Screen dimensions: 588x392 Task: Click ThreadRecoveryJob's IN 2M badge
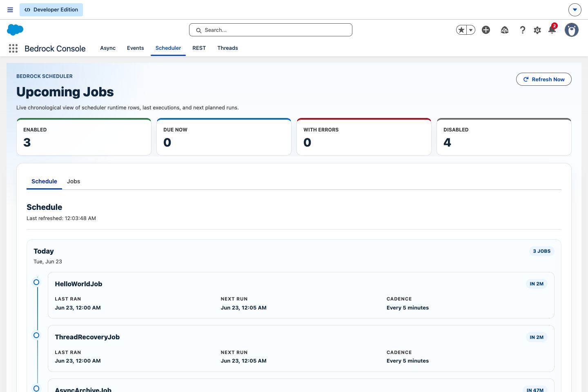coord(537,337)
